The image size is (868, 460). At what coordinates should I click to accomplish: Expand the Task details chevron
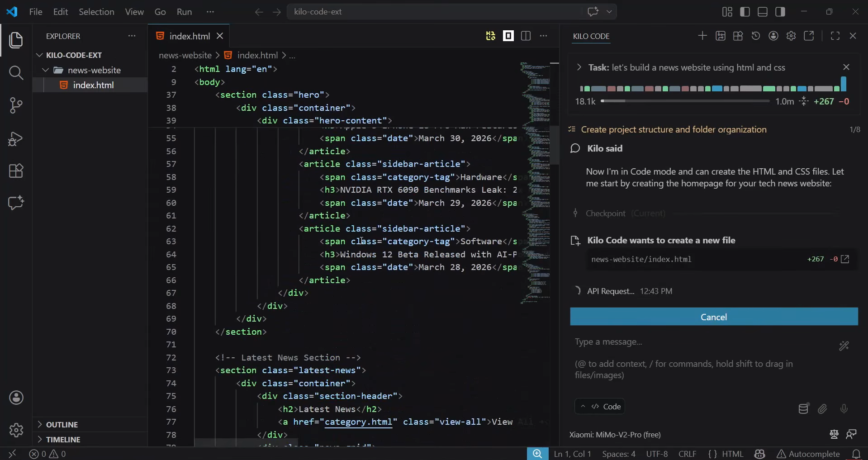(579, 67)
